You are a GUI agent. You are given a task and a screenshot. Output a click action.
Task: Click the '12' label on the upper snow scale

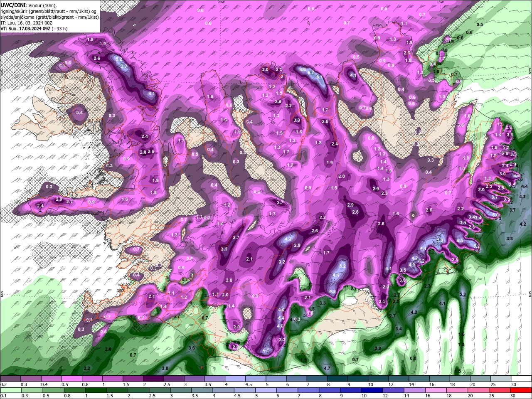pos(391,384)
